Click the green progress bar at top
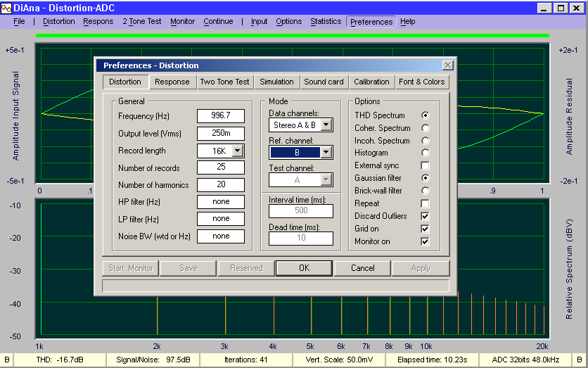The height and width of the screenshot is (368, 588). click(293, 36)
